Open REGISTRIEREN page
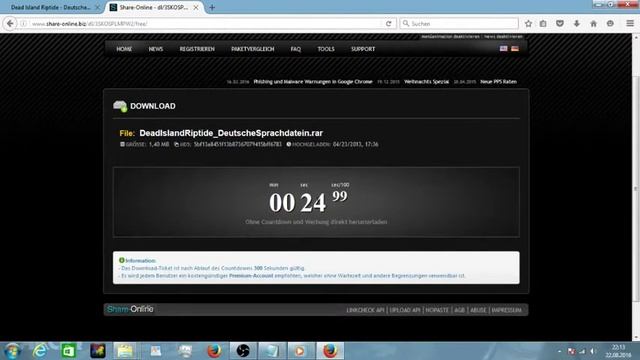Viewport: 640px width, 360px height. click(x=197, y=49)
